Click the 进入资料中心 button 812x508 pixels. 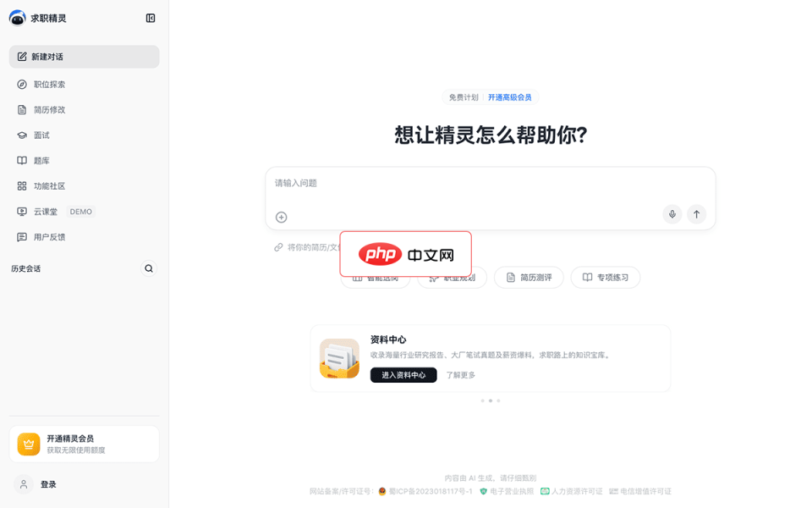point(403,375)
